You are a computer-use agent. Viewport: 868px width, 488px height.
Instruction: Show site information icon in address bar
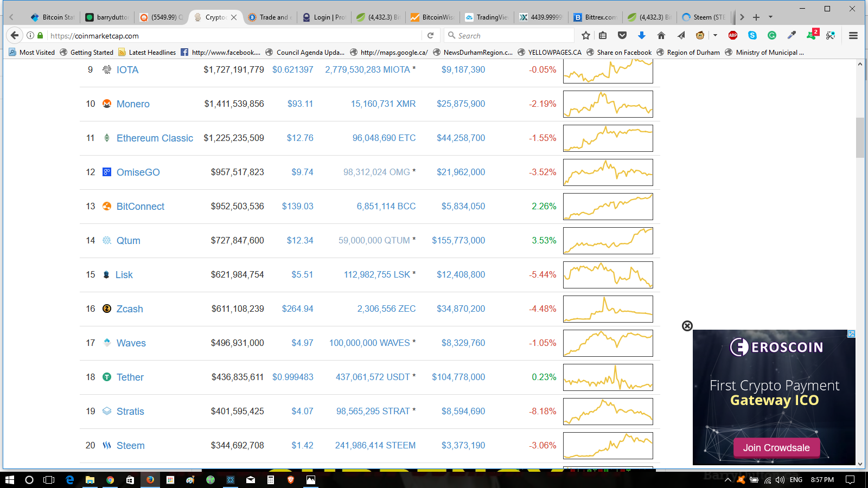point(30,35)
